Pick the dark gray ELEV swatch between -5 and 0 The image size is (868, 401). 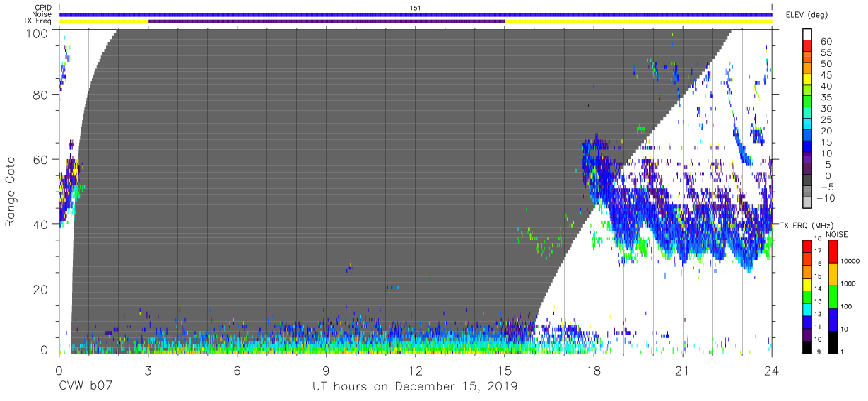pyautogui.click(x=809, y=181)
